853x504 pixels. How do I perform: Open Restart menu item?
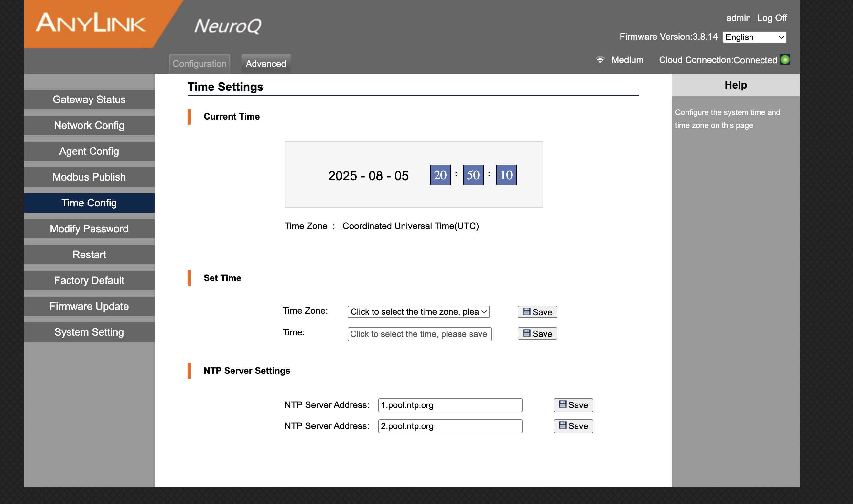[89, 254]
